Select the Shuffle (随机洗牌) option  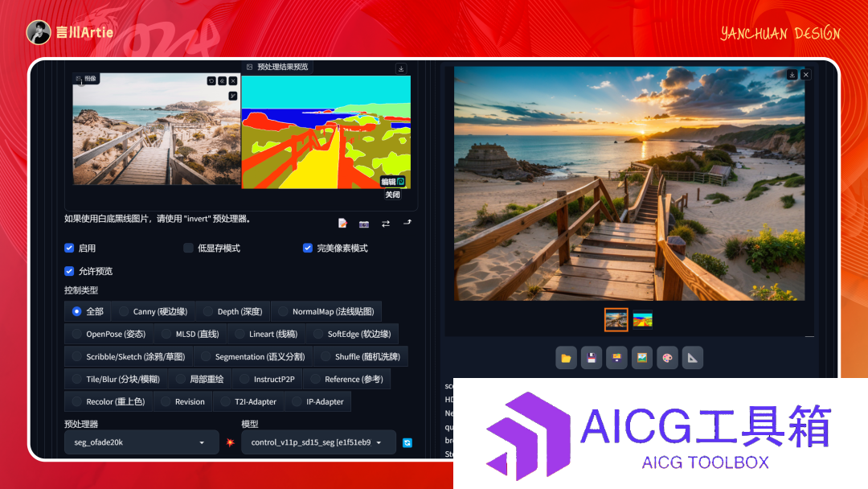(361, 356)
